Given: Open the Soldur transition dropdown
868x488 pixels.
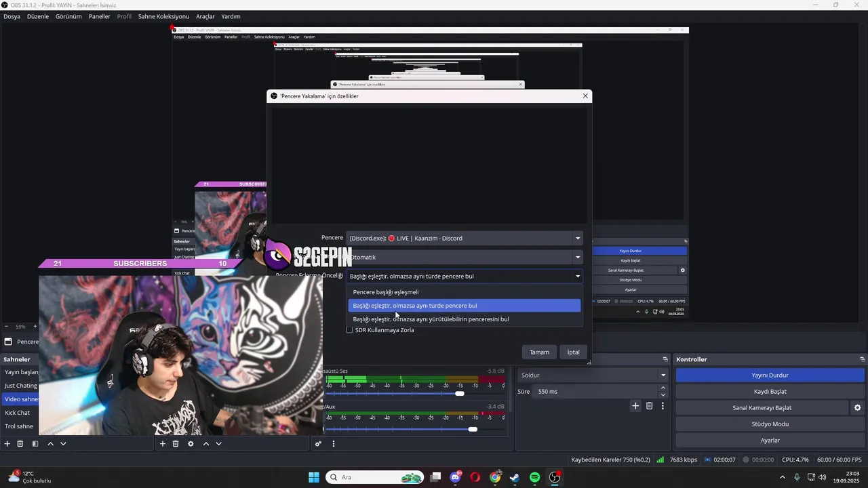Looking at the screenshot, I should tap(593, 375).
